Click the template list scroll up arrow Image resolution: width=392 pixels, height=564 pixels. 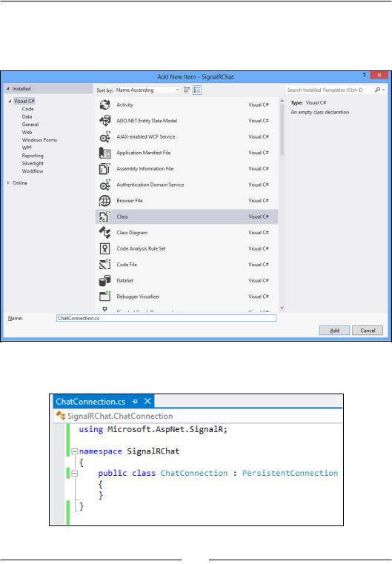[x=282, y=101]
